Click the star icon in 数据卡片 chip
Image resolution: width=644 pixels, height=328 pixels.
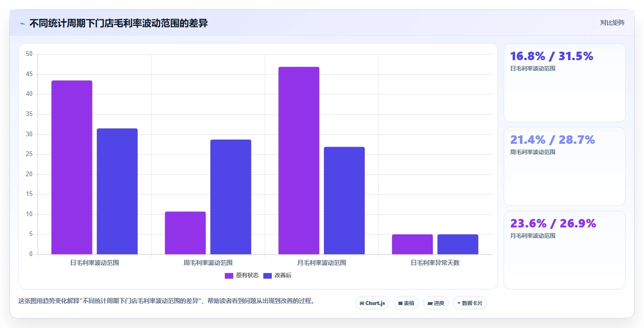459,303
